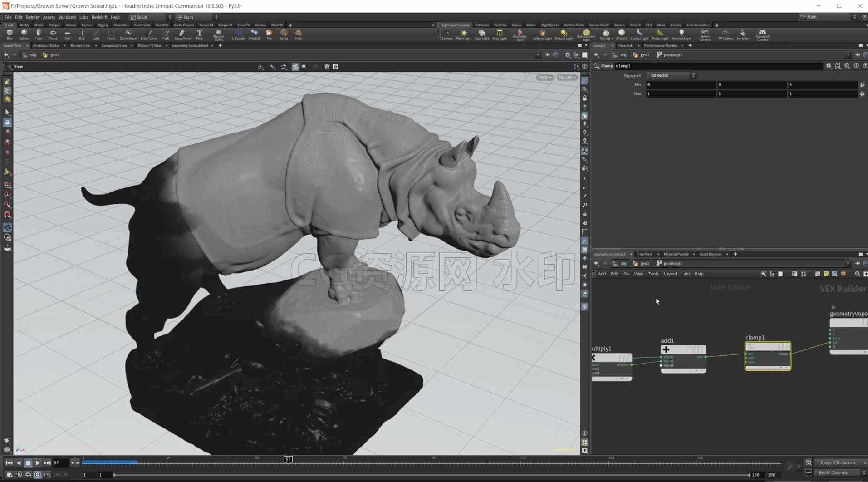
Task: Click the Area Light shelf tool
Action: 499,34
